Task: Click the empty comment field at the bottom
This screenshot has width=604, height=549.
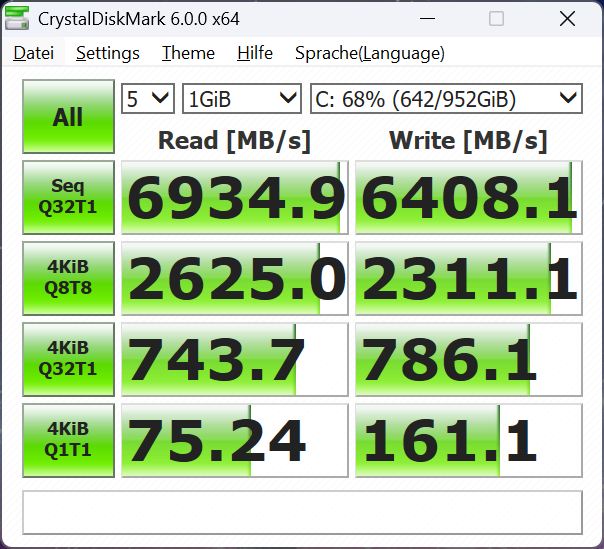Action: coord(302,512)
